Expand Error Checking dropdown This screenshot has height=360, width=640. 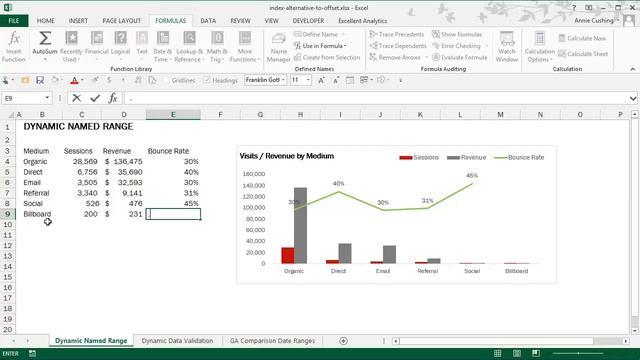486,46
